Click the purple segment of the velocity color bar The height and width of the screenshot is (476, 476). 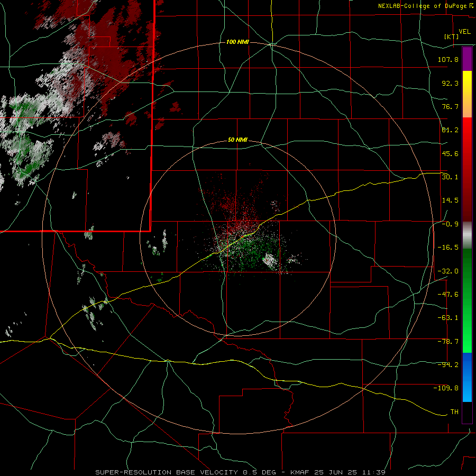[467, 59]
